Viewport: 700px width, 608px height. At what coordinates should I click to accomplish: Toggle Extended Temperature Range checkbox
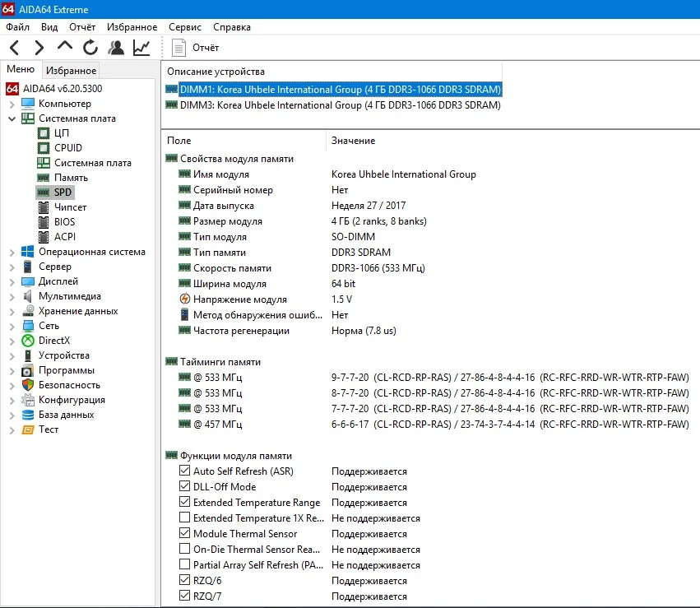tap(184, 502)
